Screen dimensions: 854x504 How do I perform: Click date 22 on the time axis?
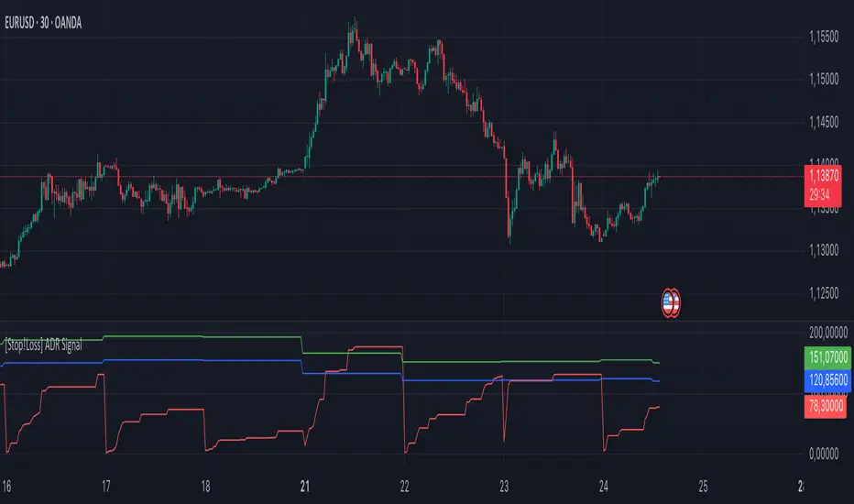click(405, 484)
